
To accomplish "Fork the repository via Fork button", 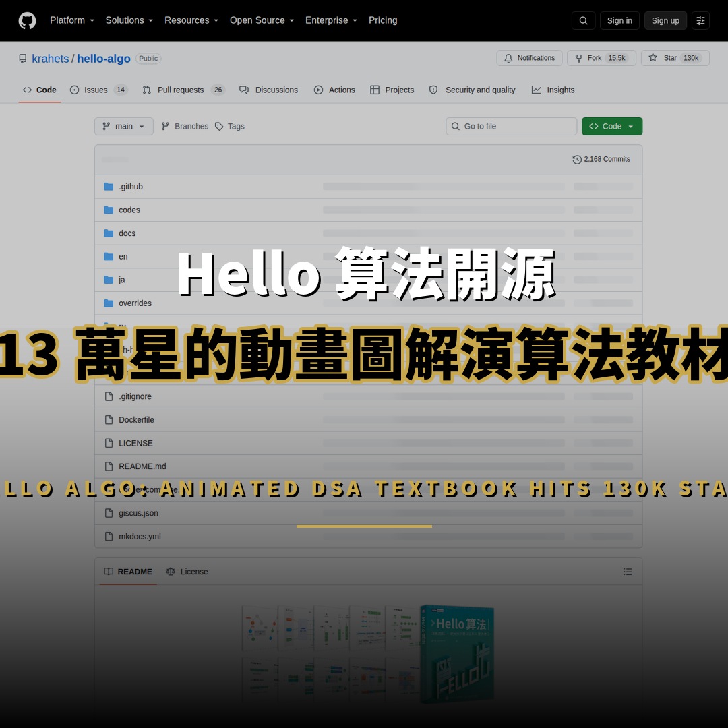I will pyautogui.click(x=601, y=58).
